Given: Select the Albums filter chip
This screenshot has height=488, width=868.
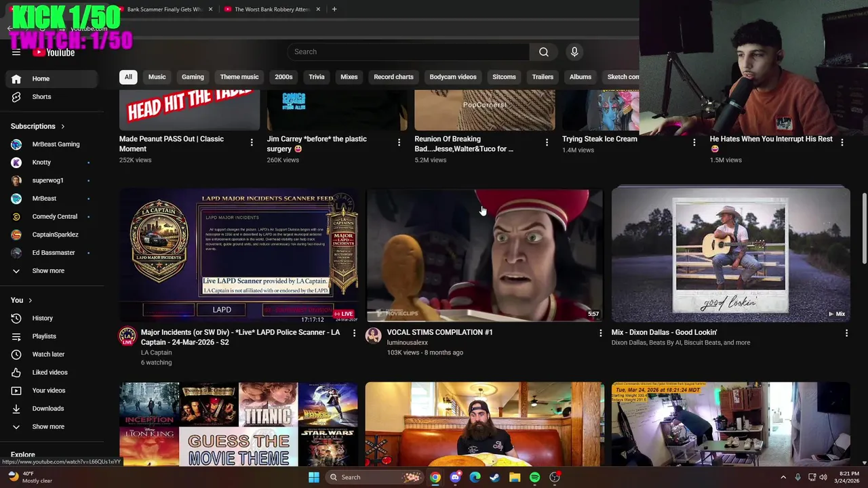Looking at the screenshot, I should click(580, 77).
